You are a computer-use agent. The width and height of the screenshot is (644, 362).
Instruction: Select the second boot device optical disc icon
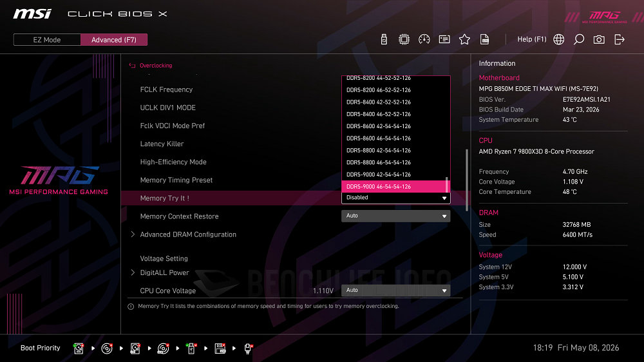point(107,348)
